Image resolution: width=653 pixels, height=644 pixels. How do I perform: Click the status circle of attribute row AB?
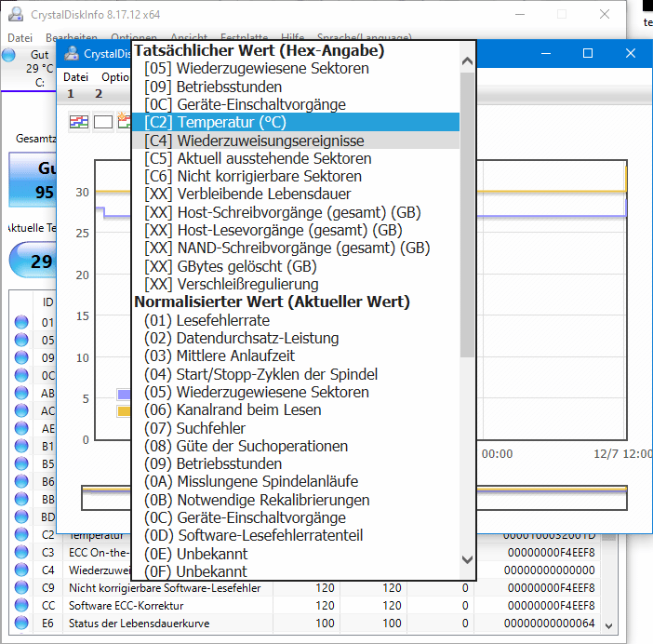point(21,393)
